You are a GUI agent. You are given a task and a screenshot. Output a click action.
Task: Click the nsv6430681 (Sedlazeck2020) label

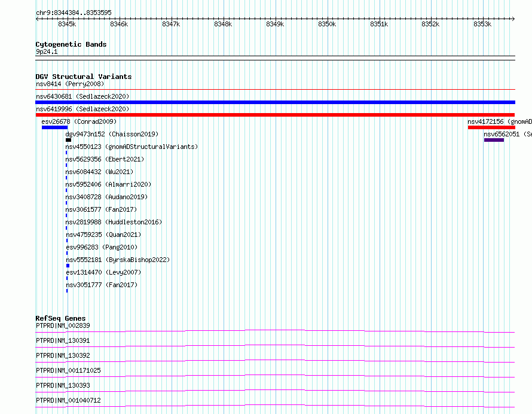coord(82,96)
